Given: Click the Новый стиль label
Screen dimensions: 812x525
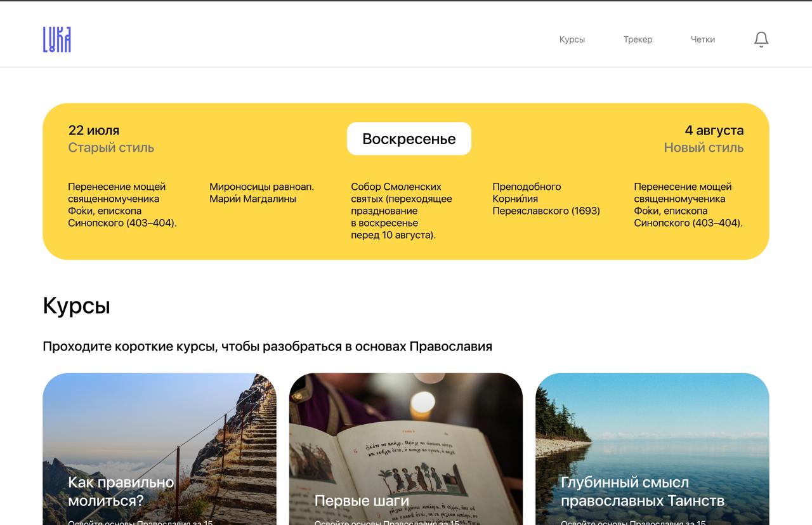Looking at the screenshot, I should [703, 148].
